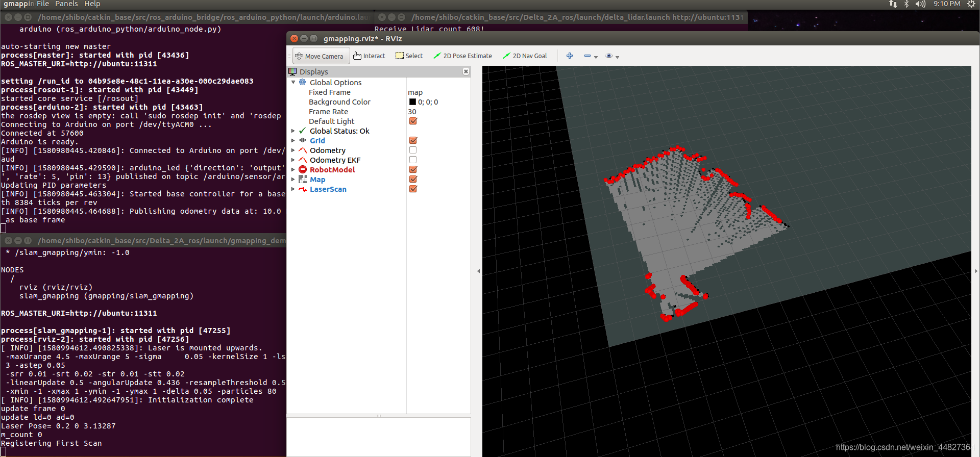Click the green checkmark status icon
Screen dimensions: 980x457
303,131
